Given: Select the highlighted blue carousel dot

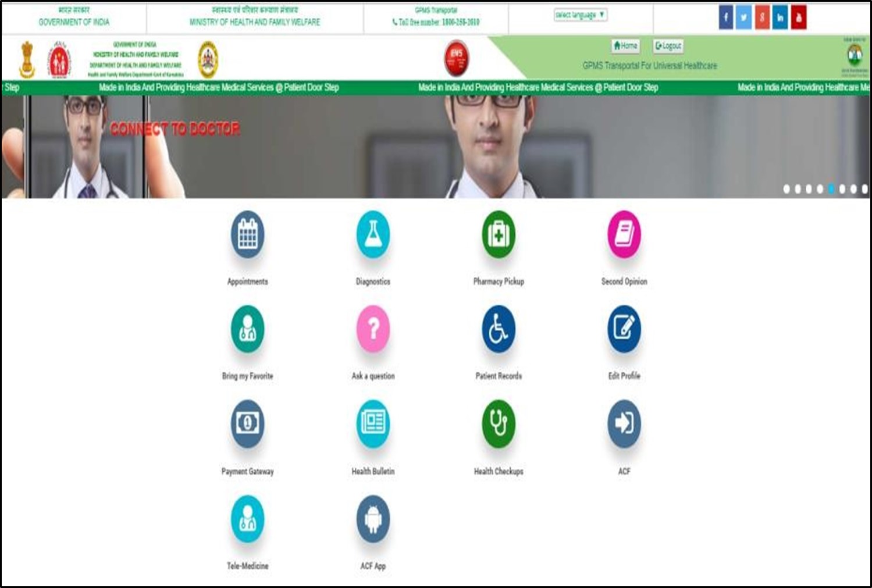Looking at the screenshot, I should tap(831, 189).
